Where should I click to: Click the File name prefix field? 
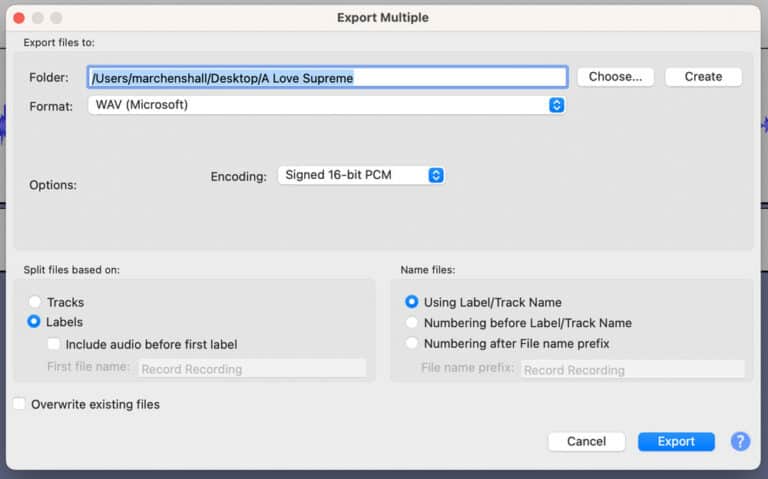(632, 369)
